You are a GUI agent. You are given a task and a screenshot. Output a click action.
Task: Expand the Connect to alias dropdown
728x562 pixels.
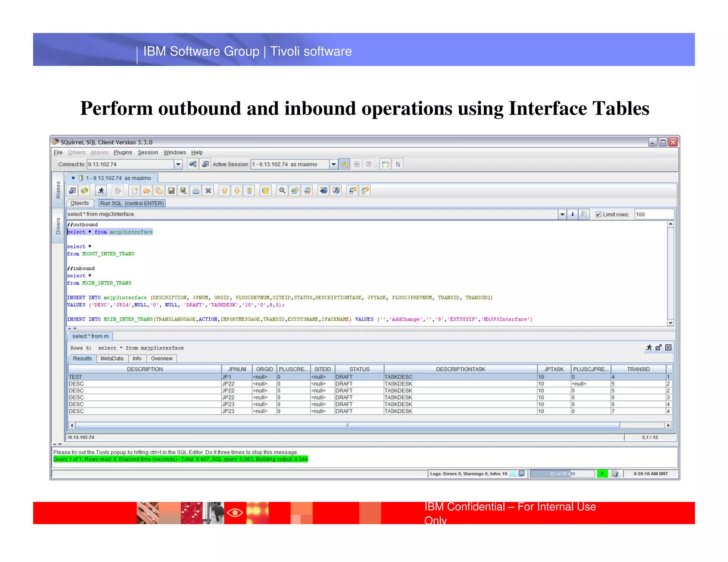(x=178, y=164)
